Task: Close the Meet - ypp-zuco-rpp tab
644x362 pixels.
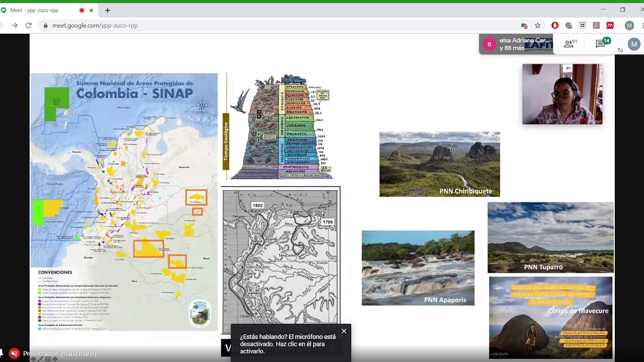Action: pos(91,10)
